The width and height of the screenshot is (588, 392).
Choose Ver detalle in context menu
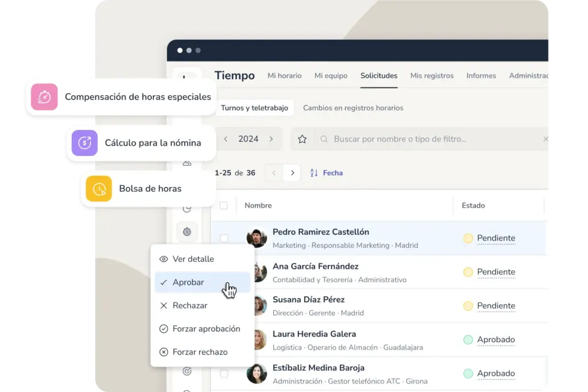coord(203,259)
